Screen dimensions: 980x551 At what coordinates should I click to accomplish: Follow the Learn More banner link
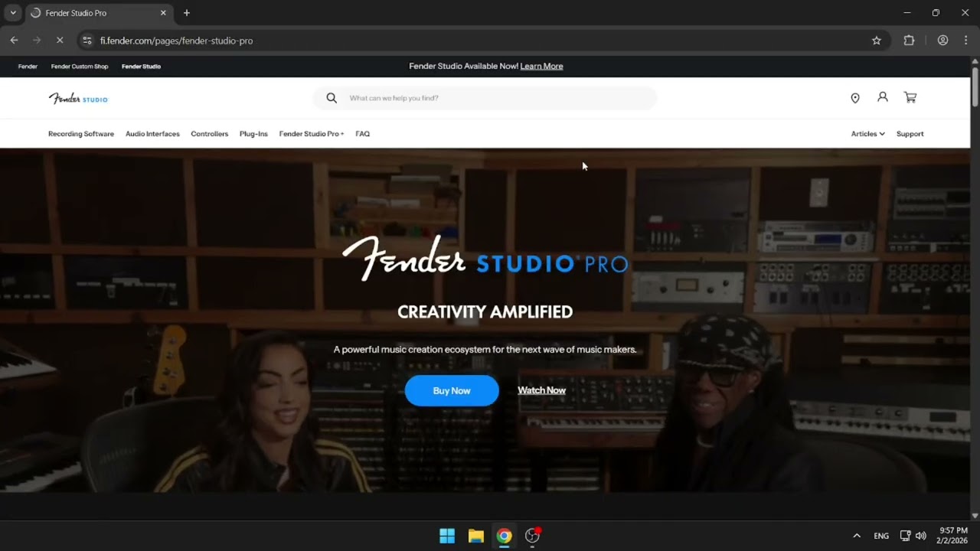coord(541,67)
